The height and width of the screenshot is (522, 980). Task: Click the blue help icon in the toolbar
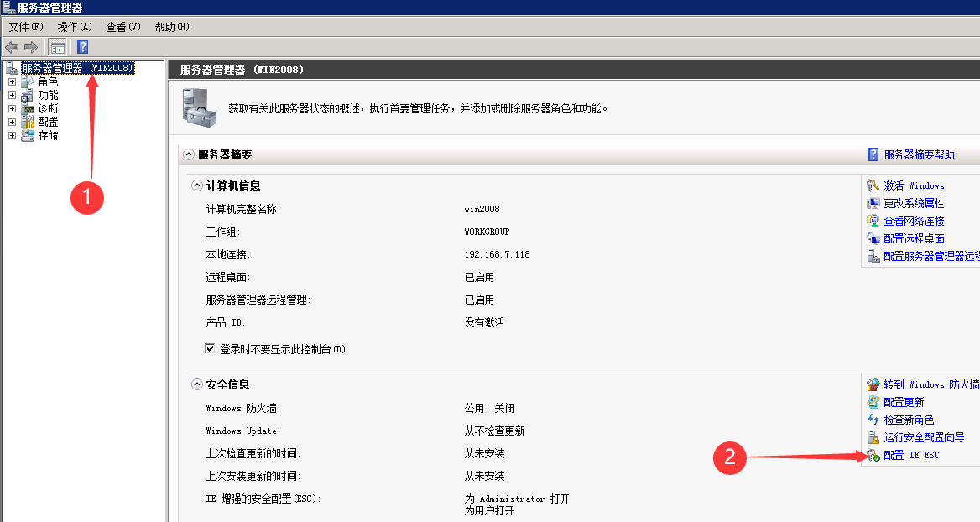[x=83, y=47]
